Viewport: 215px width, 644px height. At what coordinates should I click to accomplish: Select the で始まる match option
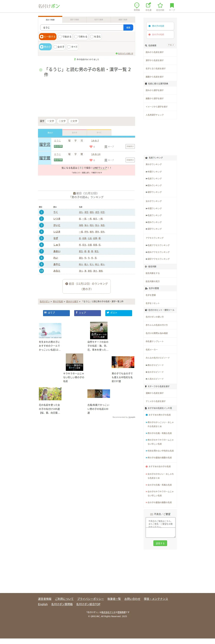65,37
